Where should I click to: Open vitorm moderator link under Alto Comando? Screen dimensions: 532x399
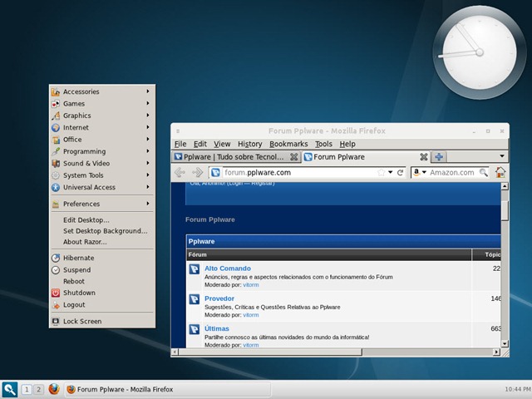pyautogui.click(x=251, y=285)
